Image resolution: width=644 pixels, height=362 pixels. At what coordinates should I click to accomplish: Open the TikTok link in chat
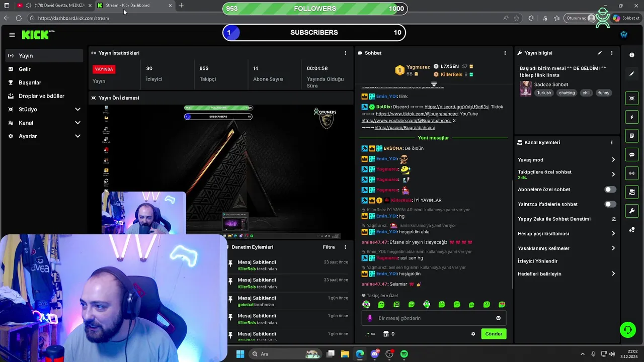417,114
